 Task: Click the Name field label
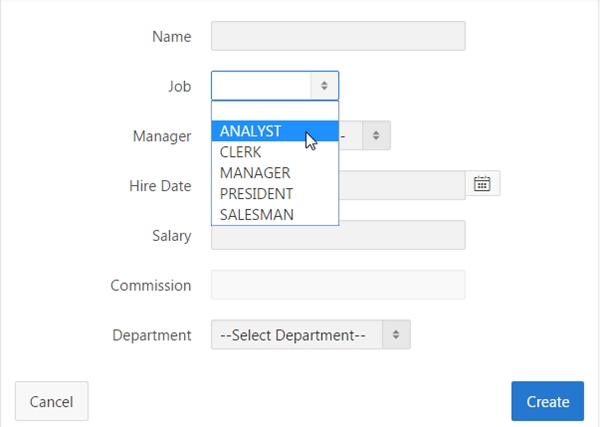point(171,37)
